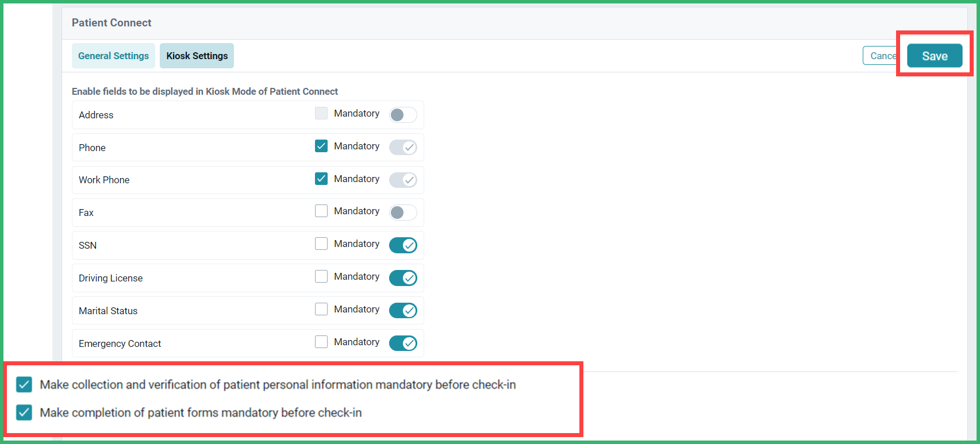Screen dimensions: 980x444
Task: Turn off the Emergency Contact toggle
Action: (x=403, y=343)
